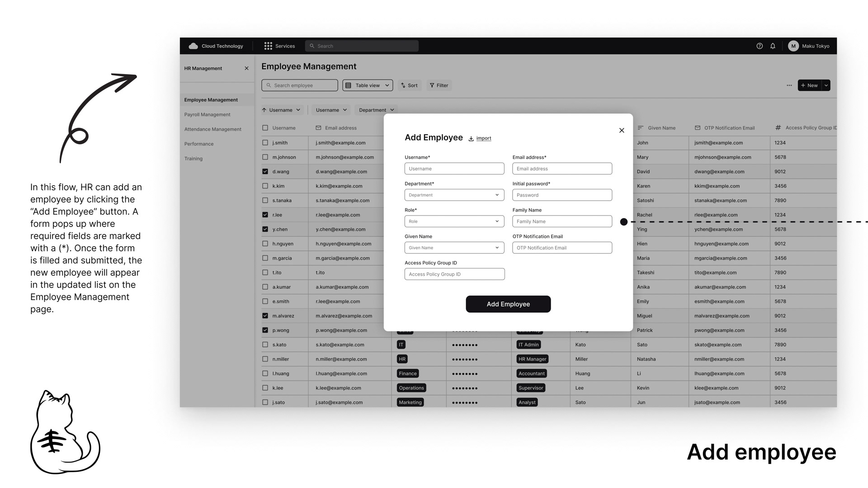
Task: Open the Department dropdown in the form
Action: point(454,195)
